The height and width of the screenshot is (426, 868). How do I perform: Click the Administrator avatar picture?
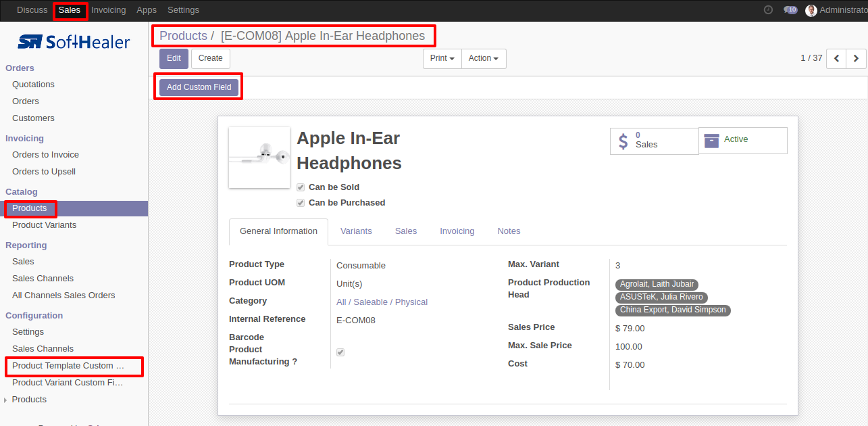811,10
